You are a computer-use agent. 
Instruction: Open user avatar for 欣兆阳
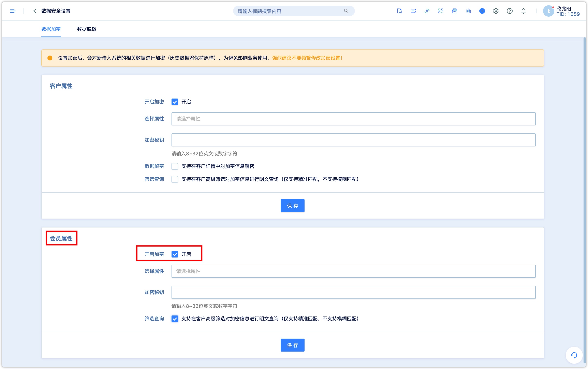click(548, 11)
